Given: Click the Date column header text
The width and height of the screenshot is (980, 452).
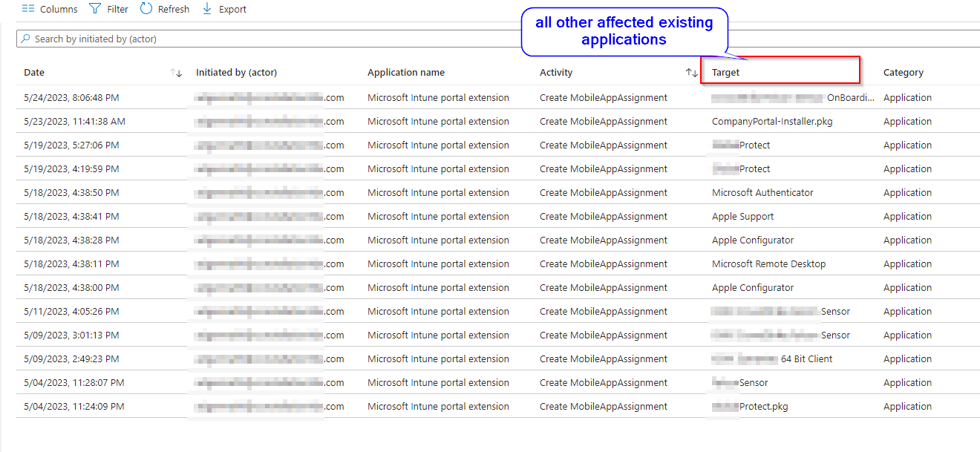Looking at the screenshot, I should pos(34,73).
